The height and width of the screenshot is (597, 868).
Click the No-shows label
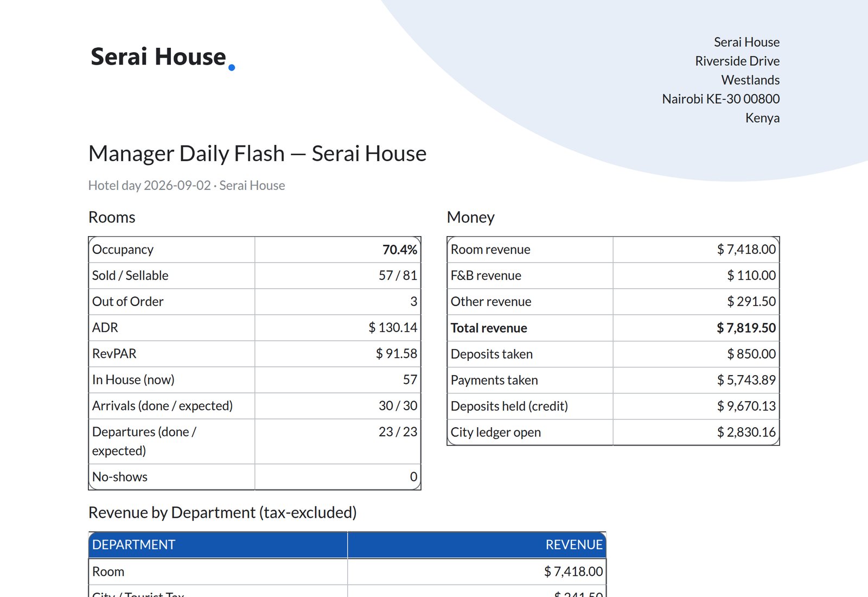(x=119, y=477)
